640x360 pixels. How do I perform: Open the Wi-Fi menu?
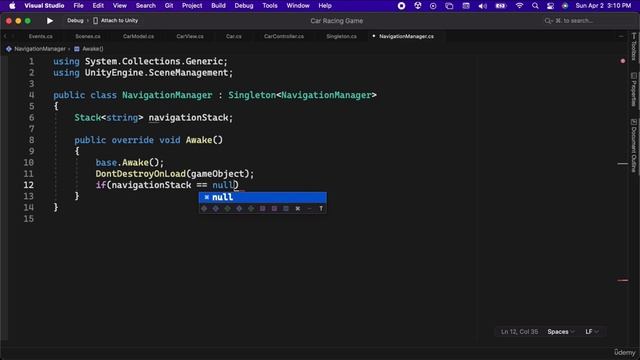point(519,6)
